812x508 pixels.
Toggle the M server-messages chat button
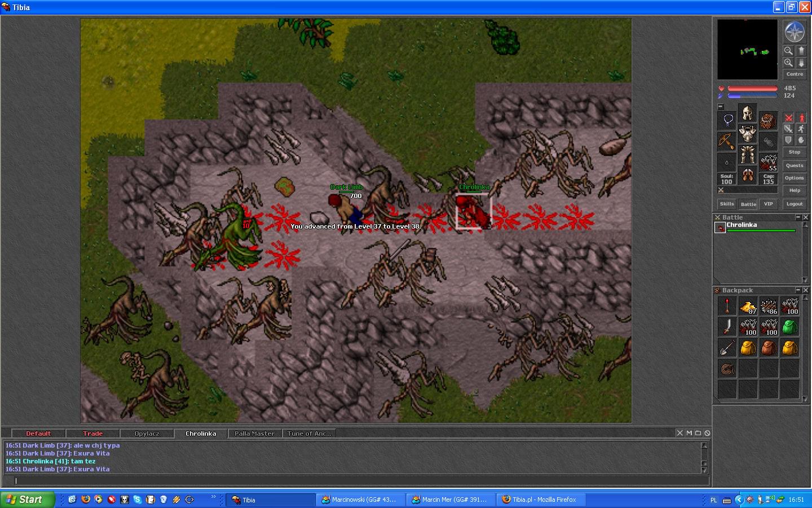pos(689,433)
